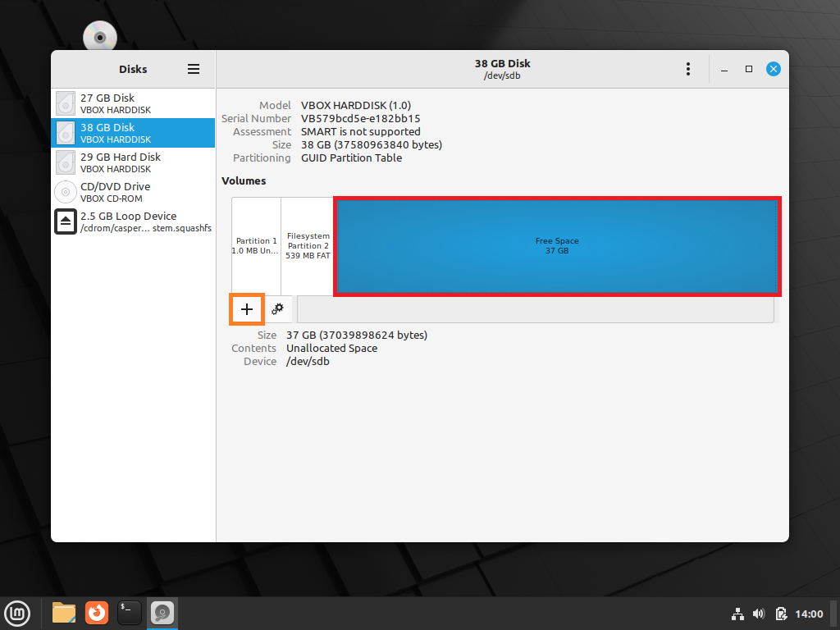Click serial number VB579bcd5e-e182bb15

point(361,118)
